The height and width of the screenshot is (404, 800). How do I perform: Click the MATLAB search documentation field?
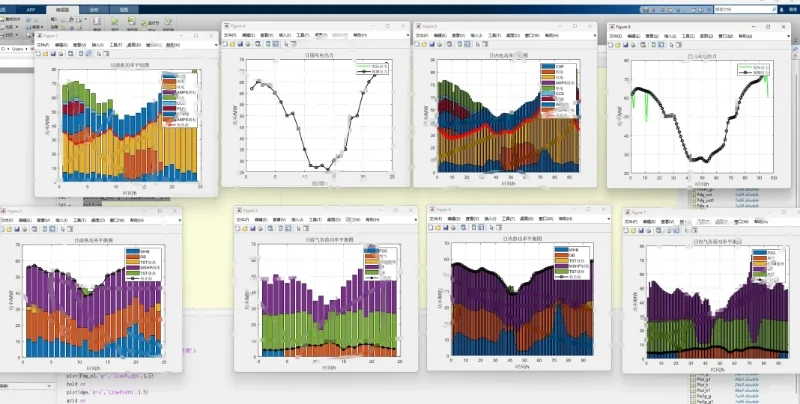click(745, 9)
